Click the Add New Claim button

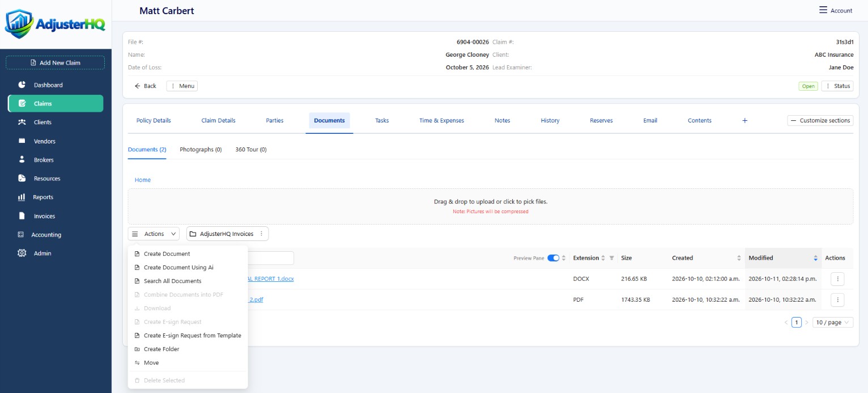(x=56, y=62)
